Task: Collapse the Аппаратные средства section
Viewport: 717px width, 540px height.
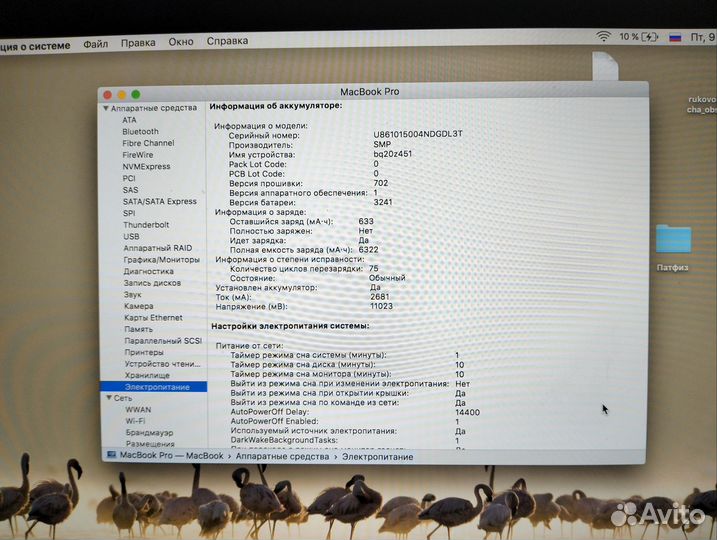Action: coord(106,108)
